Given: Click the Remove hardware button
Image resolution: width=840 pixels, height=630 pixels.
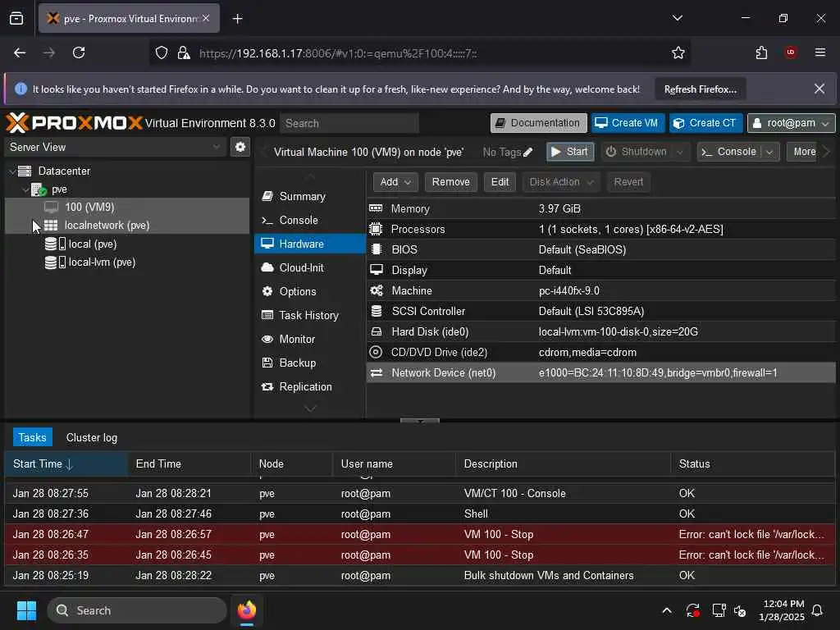Looking at the screenshot, I should pos(450,182).
